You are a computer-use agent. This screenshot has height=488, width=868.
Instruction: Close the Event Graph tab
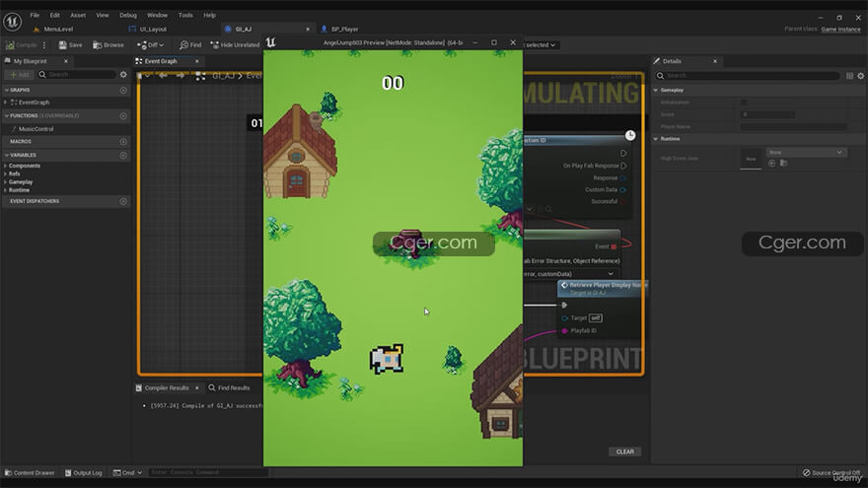tap(197, 61)
